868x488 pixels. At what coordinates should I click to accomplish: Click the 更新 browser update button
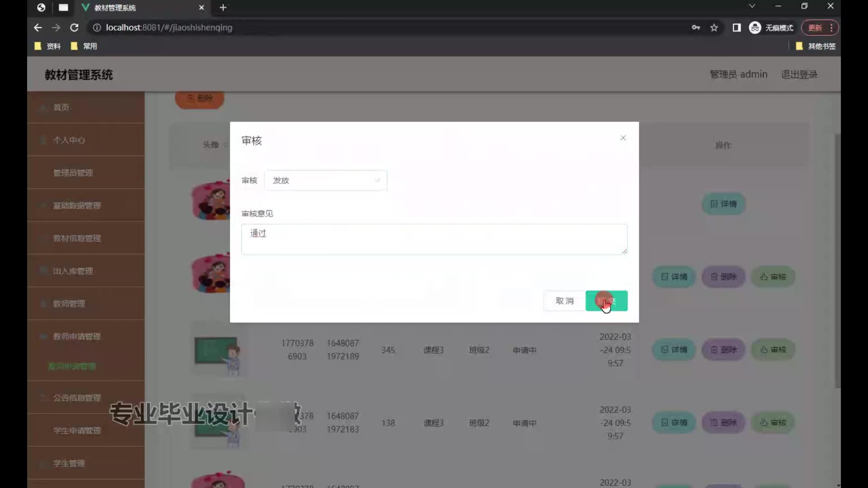click(x=815, y=28)
